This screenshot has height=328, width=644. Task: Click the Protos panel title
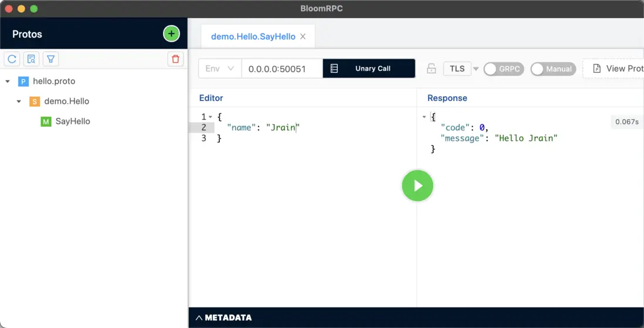[27, 34]
